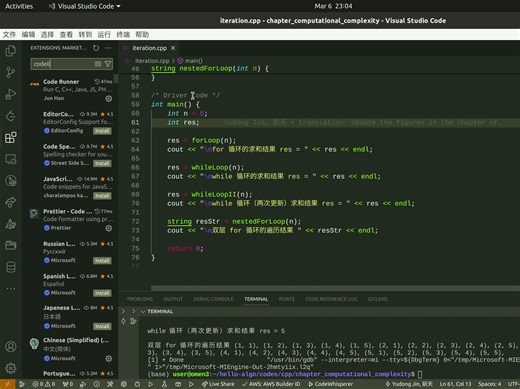Open the 运行 menu
Image resolution: width=520 pixels, height=389 pixels.
click(104, 34)
